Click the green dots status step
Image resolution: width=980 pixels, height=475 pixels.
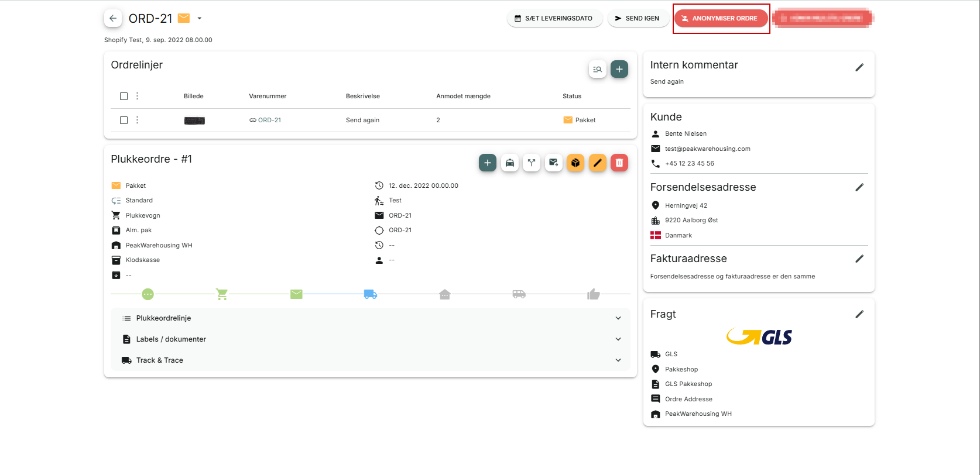coord(148,294)
